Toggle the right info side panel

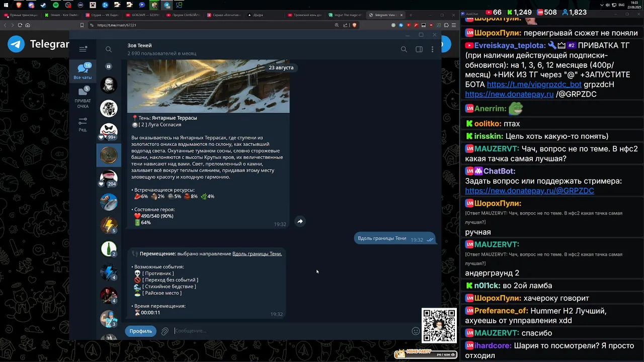[x=419, y=49]
